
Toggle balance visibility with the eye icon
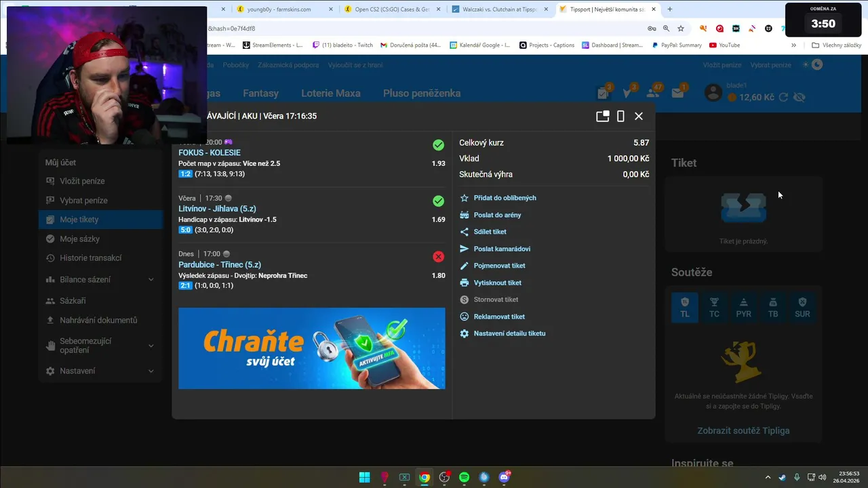799,98
